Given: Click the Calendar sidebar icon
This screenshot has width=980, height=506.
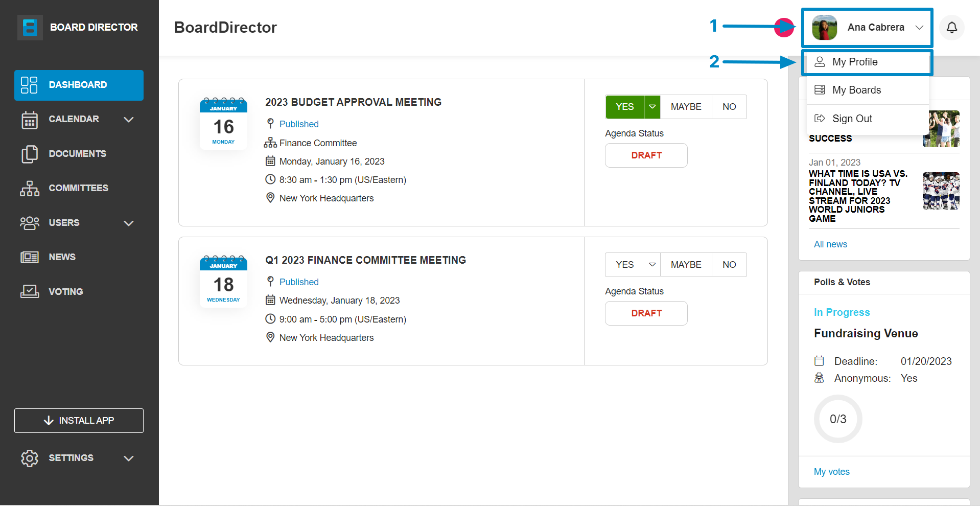Looking at the screenshot, I should pos(30,120).
